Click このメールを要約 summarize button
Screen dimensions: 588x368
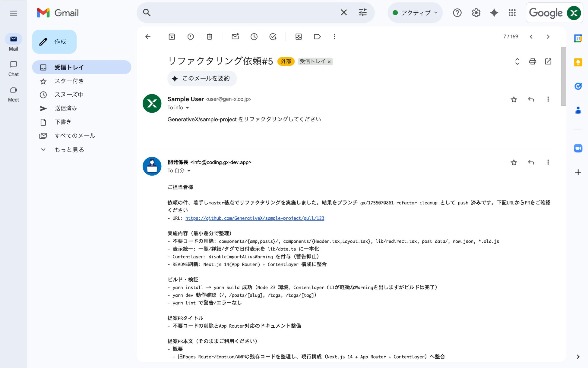point(202,79)
